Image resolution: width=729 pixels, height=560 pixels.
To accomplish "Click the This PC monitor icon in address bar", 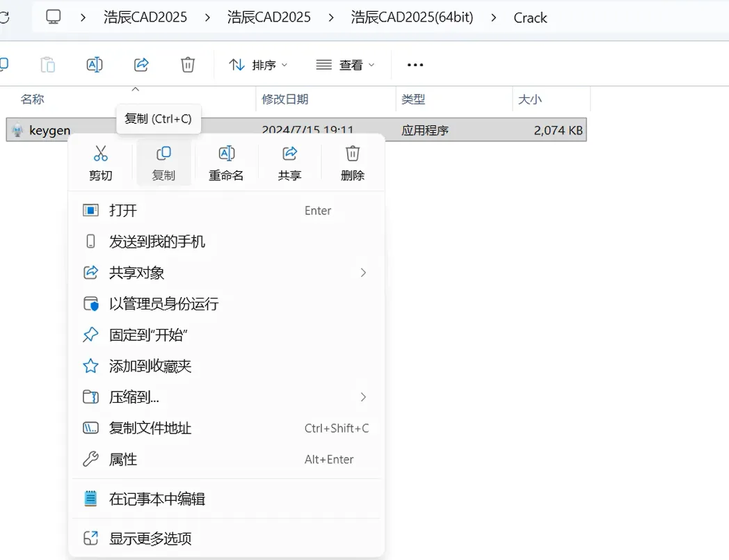I will (53, 17).
